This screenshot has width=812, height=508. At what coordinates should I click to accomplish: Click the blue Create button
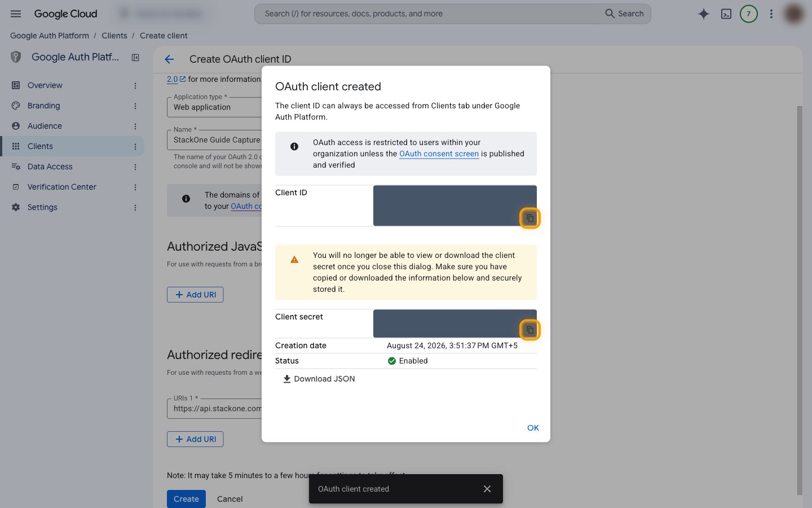click(x=186, y=499)
